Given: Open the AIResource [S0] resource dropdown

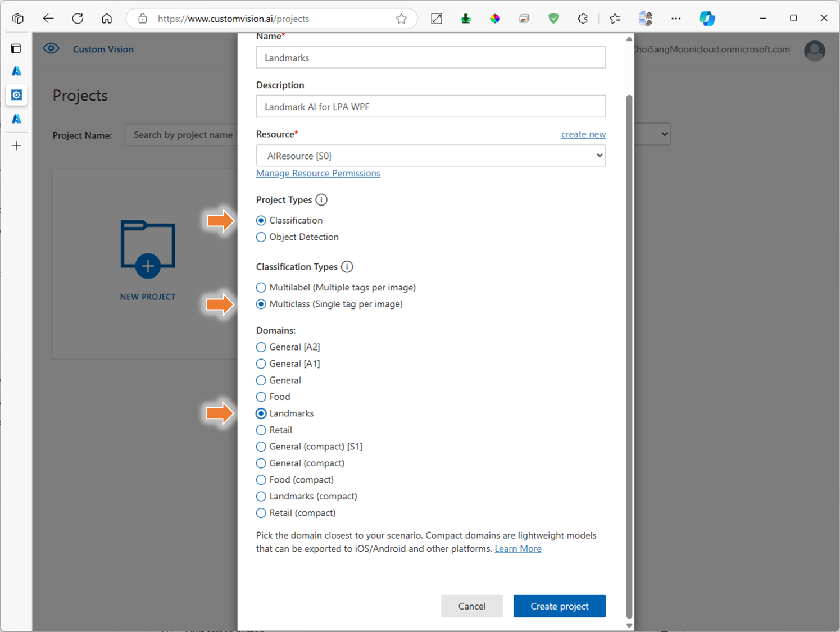Looking at the screenshot, I should pyautogui.click(x=431, y=156).
